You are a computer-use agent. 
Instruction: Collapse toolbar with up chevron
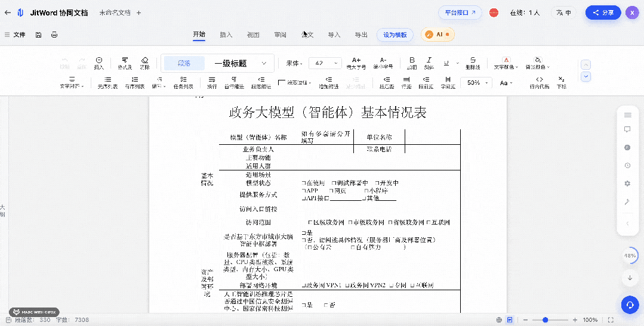[x=586, y=65]
